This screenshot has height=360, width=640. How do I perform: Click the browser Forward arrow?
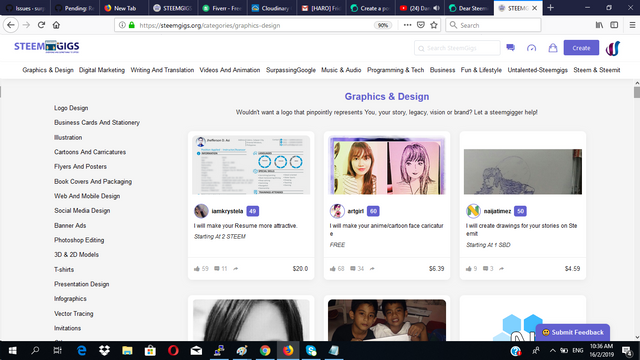pos(26,25)
